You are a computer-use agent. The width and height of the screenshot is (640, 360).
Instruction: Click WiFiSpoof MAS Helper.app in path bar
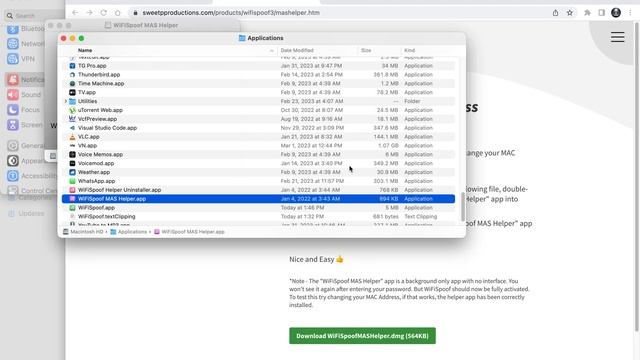(x=189, y=232)
